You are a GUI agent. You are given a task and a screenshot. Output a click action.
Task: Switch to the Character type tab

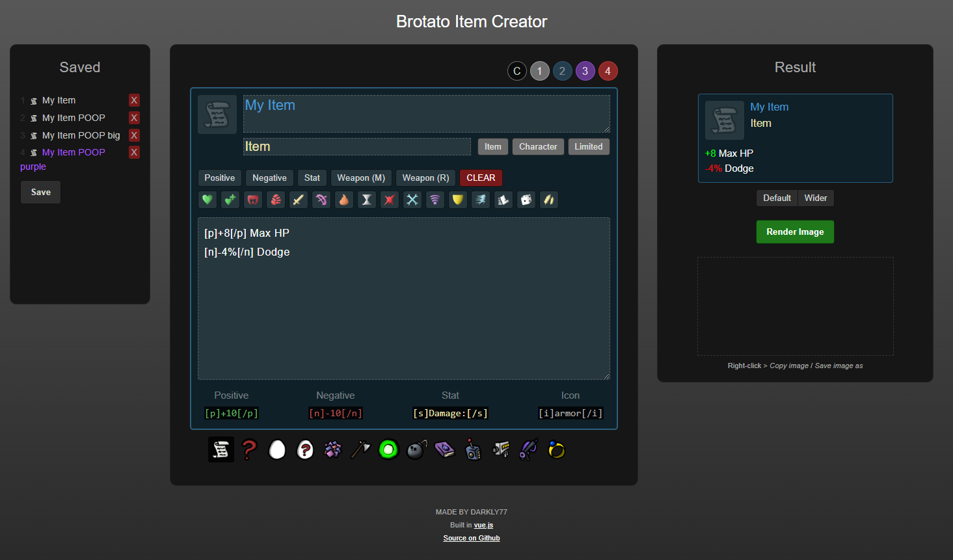pyautogui.click(x=537, y=146)
